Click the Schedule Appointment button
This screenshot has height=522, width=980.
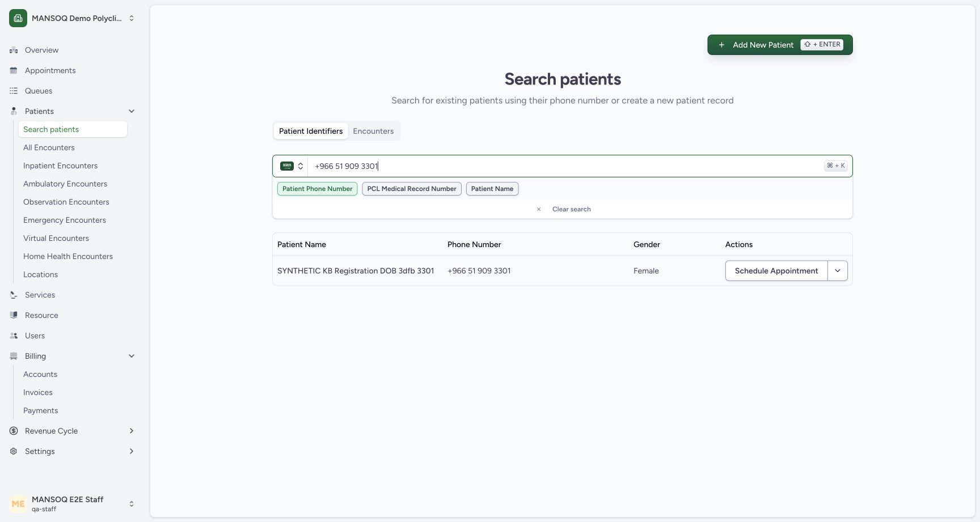(776, 271)
